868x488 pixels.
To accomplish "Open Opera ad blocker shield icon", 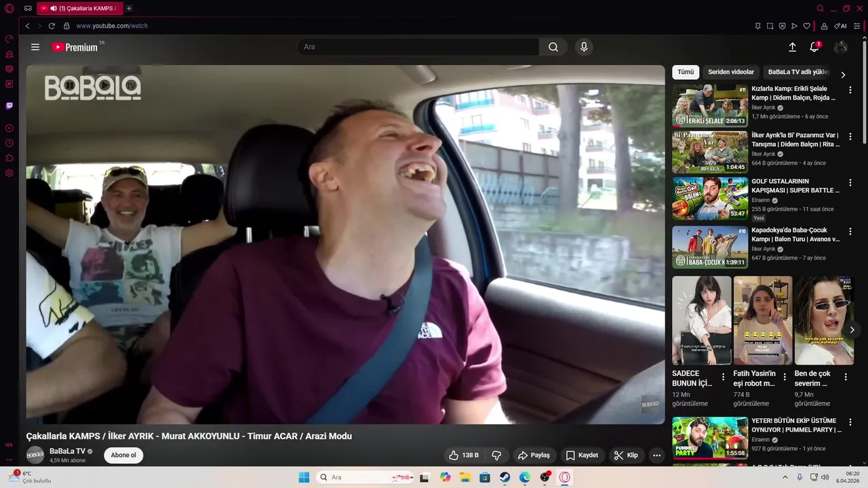I will click(782, 26).
